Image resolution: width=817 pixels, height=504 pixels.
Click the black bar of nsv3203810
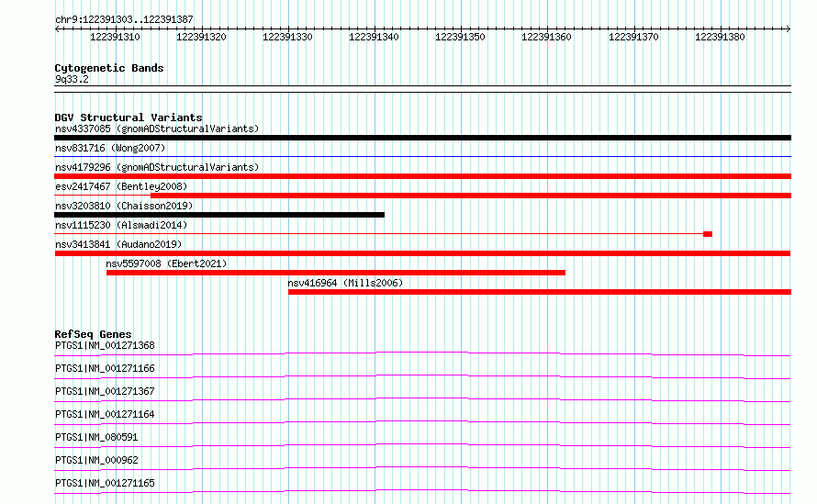coord(219,215)
